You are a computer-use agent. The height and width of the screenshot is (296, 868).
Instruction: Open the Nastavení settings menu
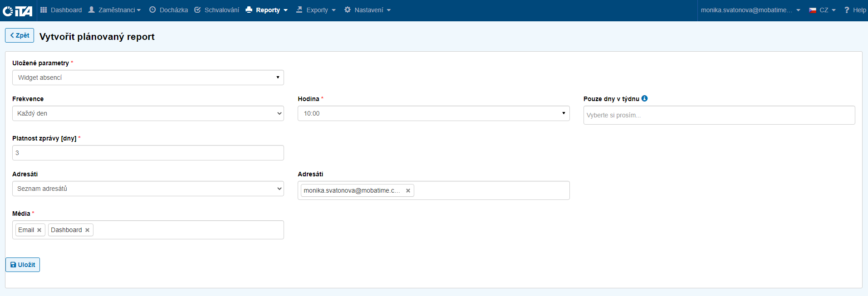click(x=368, y=10)
